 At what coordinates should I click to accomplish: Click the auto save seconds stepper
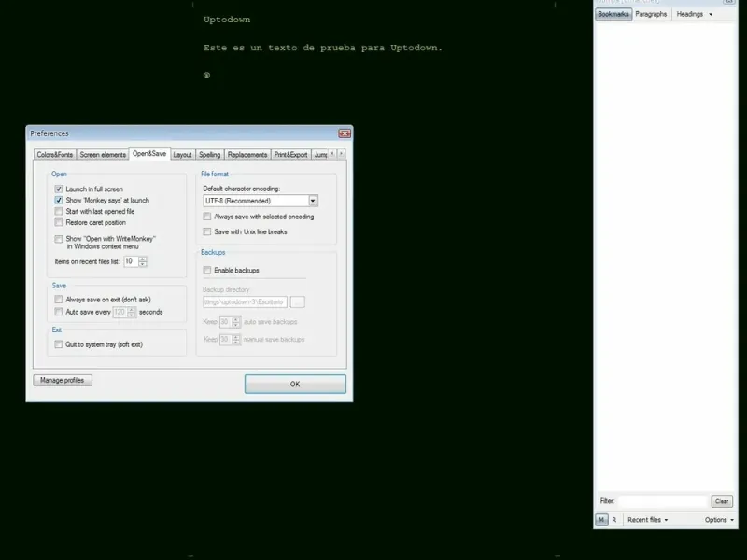tap(132, 313)
